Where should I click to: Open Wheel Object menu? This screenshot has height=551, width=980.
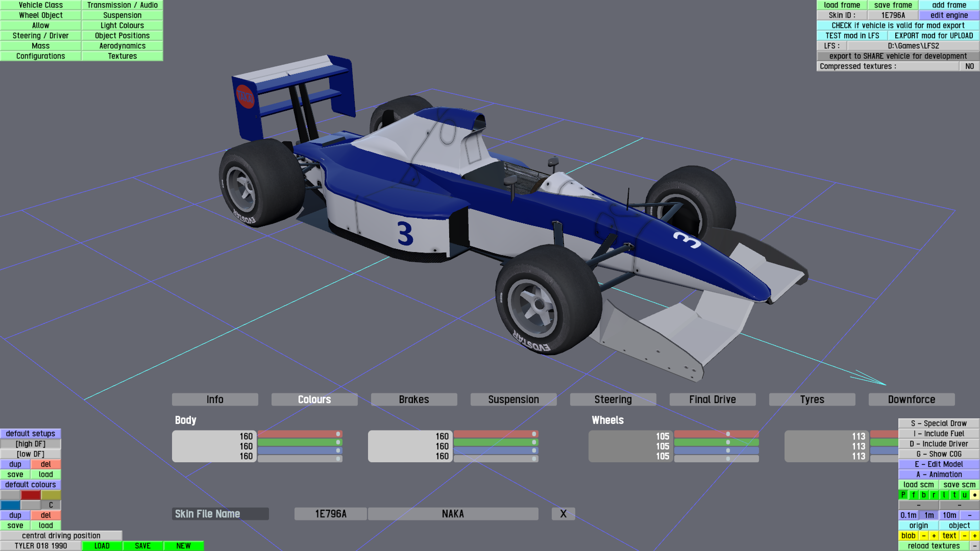[41, 15]
